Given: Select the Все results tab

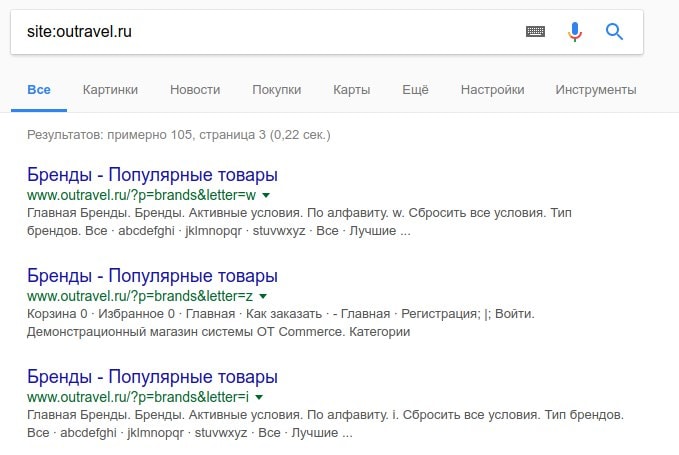Looking at the screenshot, I should point(39,90).
